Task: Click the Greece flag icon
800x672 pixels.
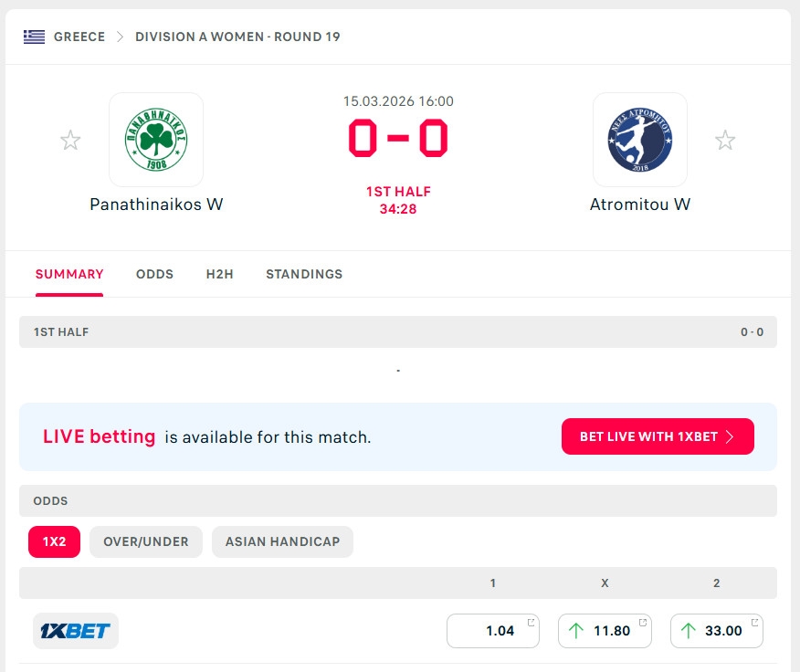Action: 34,37
